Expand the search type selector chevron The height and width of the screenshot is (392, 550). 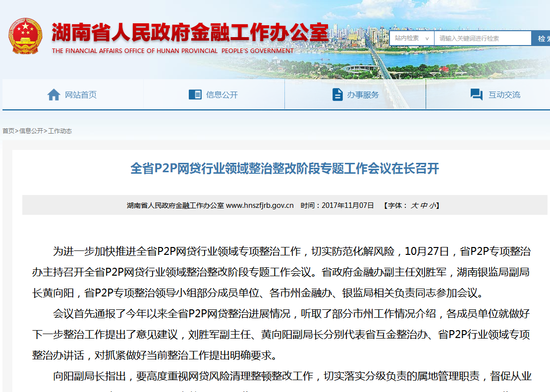pos(427,38)
